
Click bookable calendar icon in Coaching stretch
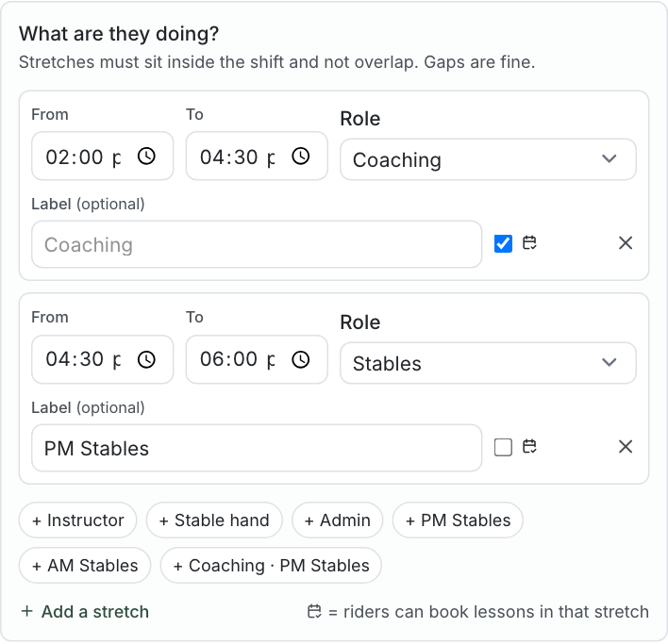pos(529,243)
